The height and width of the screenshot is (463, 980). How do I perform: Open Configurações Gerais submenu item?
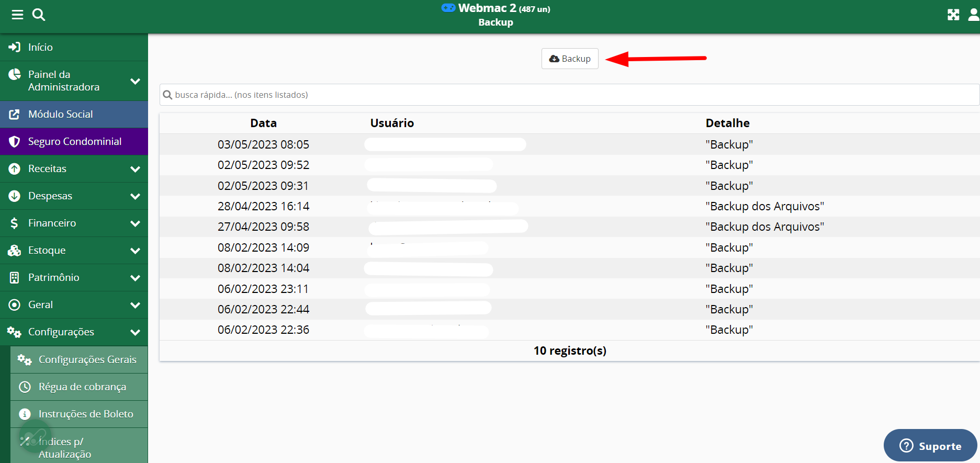[87, 359]
